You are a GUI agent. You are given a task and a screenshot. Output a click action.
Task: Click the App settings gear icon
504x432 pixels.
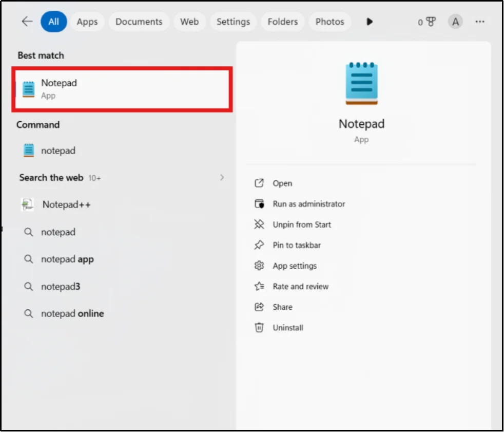point(259,266)
